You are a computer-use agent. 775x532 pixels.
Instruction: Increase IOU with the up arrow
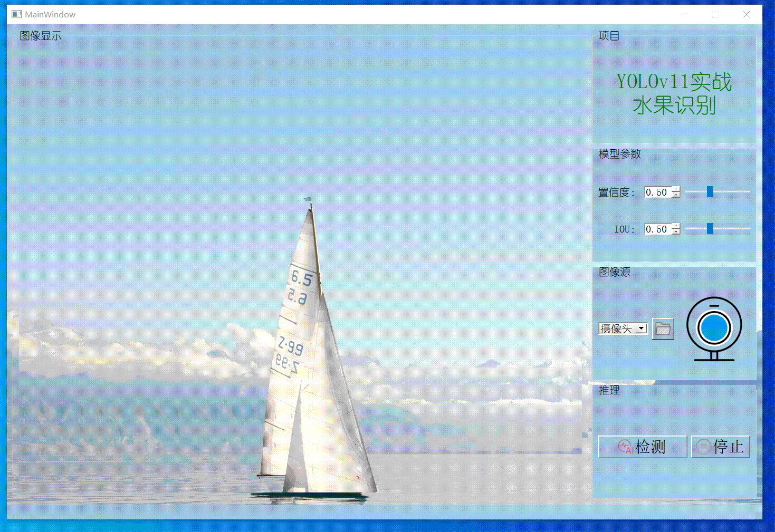coord(676,226)
